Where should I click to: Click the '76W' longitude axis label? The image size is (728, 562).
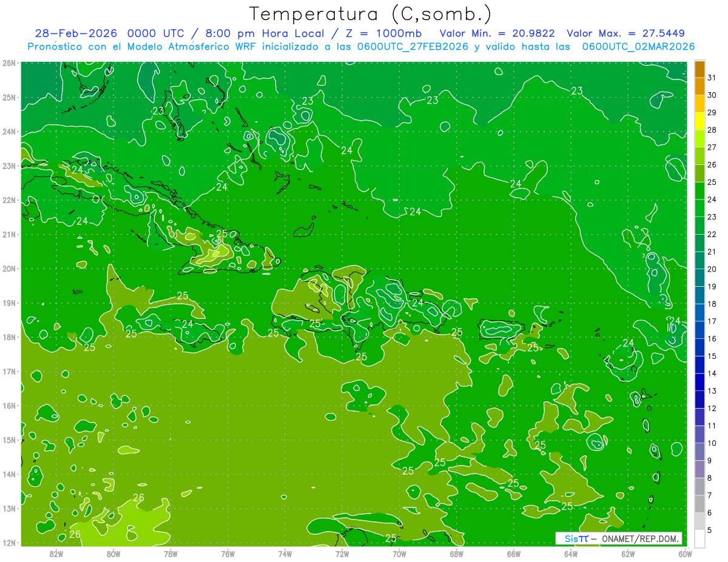(227, 554)
